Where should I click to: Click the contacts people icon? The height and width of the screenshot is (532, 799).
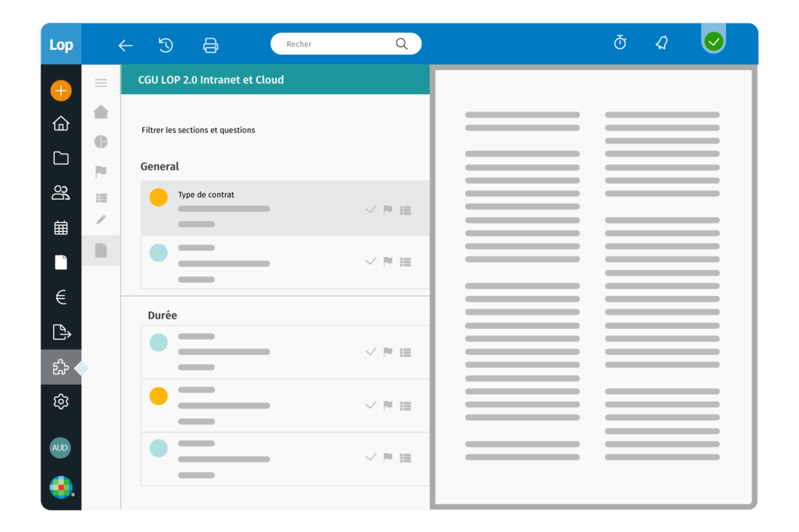(x=61, y=193)
